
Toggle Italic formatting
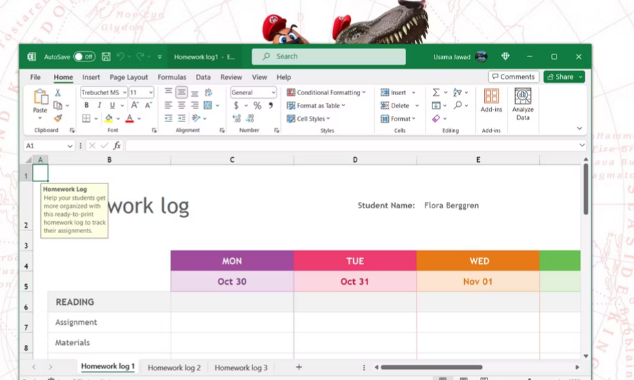pos(99,106)
